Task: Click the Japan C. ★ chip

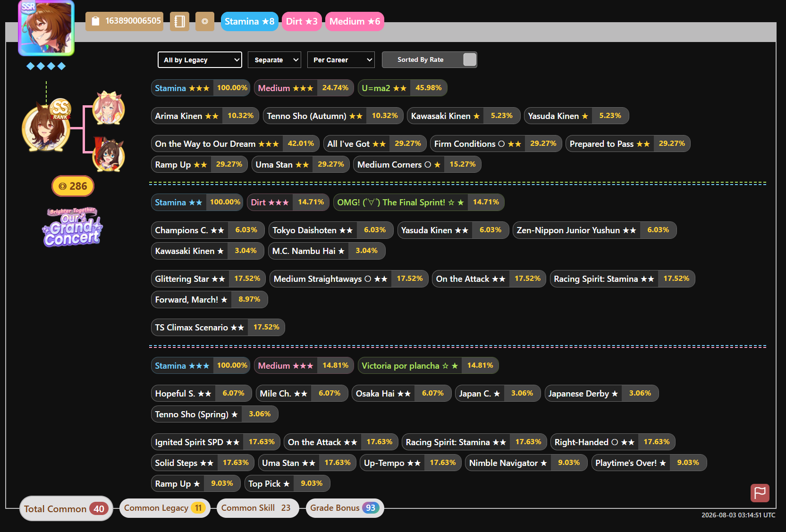Action: (x=498, y=393)
